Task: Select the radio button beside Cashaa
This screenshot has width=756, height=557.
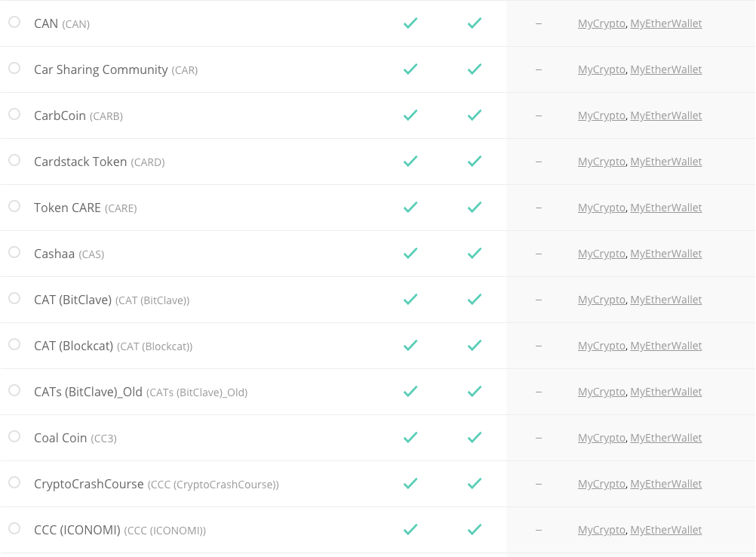Action: (14, 253)
